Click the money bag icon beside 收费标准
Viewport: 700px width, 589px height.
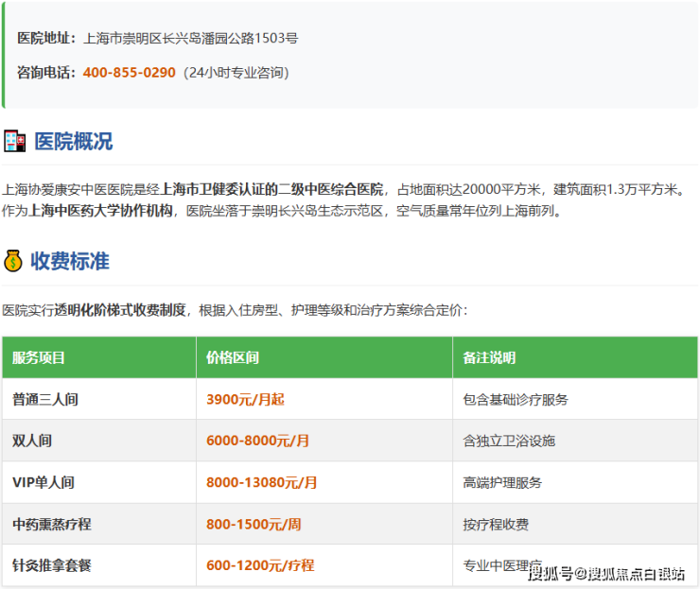point(12,261)
